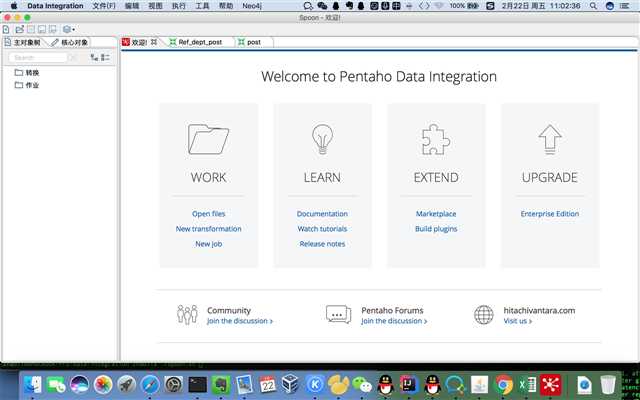Open IntelliJ IDEA from the dock
Viewport: 640px width, 400px height.
(409, 384)
